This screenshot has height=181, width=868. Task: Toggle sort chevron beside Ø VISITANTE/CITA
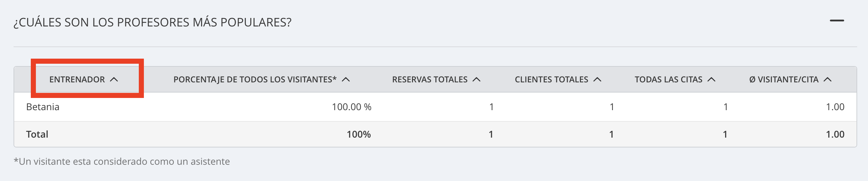click(x=827, y=79)
